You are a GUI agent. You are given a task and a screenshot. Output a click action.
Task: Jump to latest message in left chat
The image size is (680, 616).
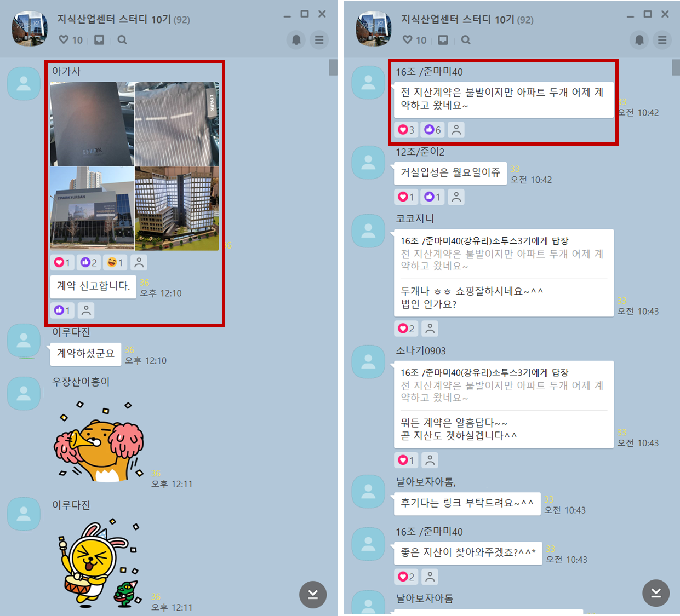313,594
